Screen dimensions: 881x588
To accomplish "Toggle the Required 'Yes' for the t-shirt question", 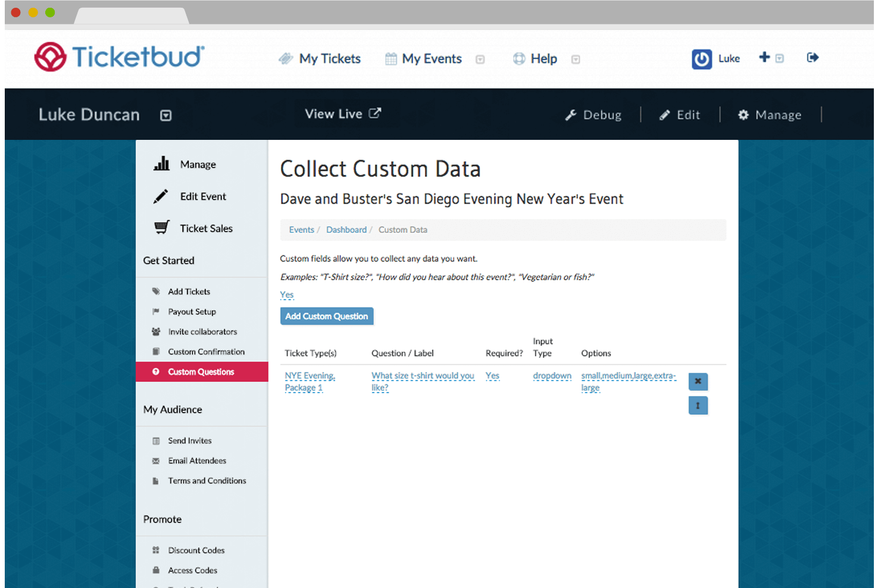I will pyautogui.click(x=492, y=376).
